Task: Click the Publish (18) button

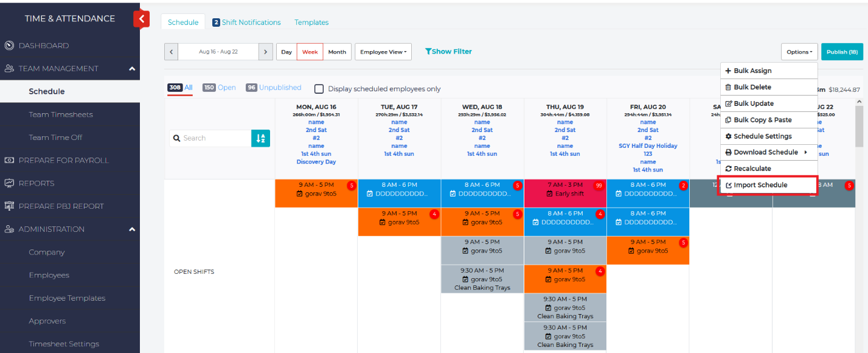Action: [x=842, y=52]
